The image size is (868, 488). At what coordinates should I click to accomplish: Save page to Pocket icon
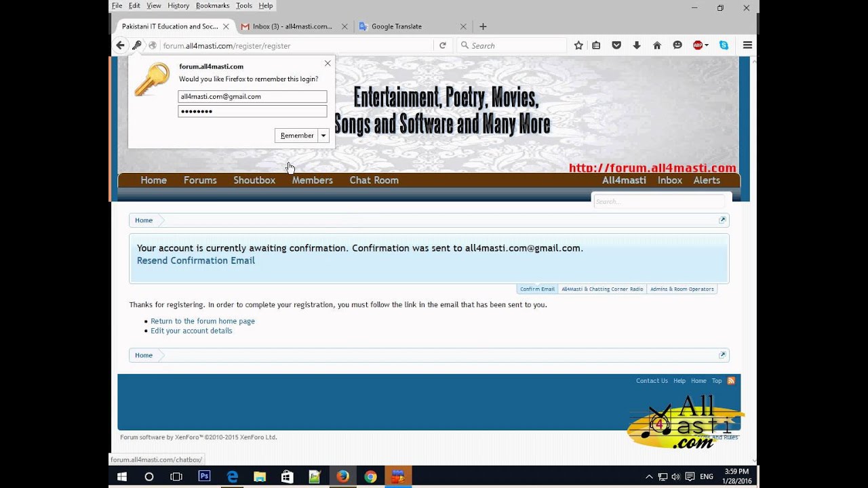pos(616,45)
